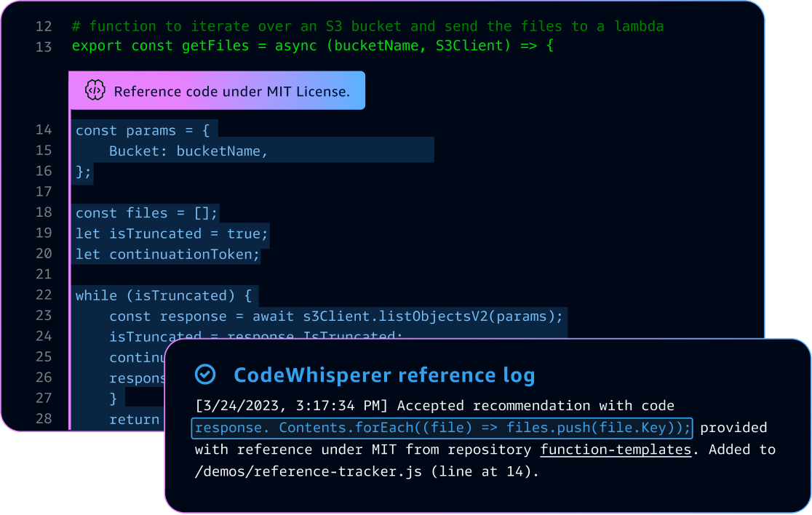Click the highlighted response.Contents.forEach code snippet
Viewport: 812px width, 515px height.
[443, 428]
